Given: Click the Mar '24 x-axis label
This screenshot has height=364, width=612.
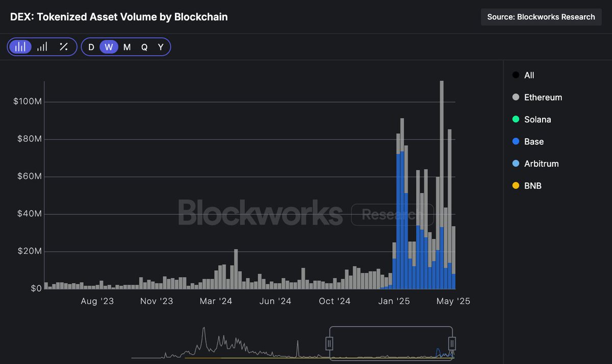Looking at the screenshot, I should tap(216, 301).
